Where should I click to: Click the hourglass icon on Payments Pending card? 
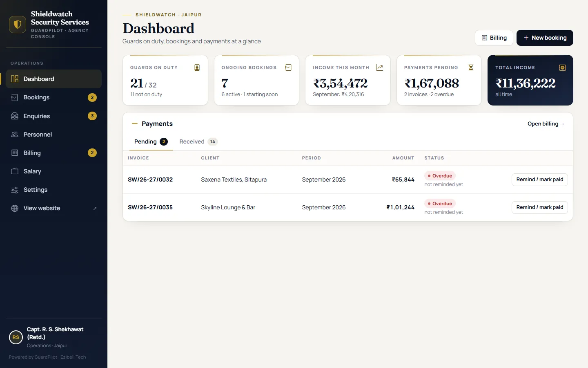(x=471, y=67)
